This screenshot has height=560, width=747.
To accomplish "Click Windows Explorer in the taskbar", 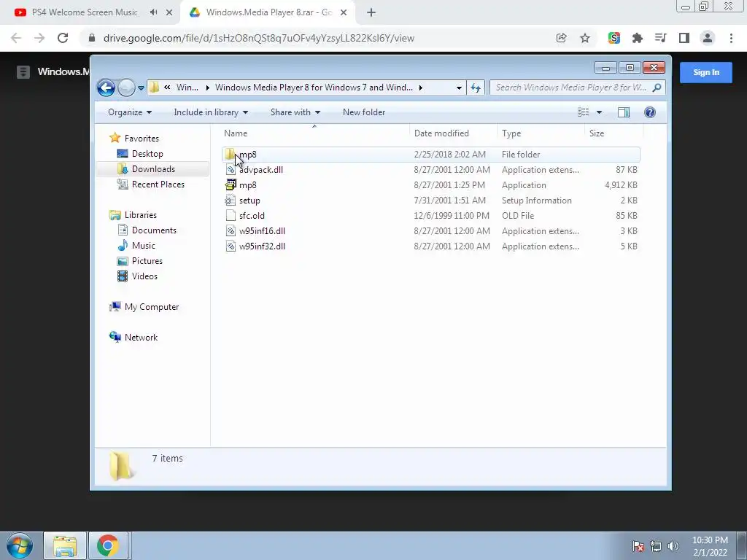I will point(65,545).
